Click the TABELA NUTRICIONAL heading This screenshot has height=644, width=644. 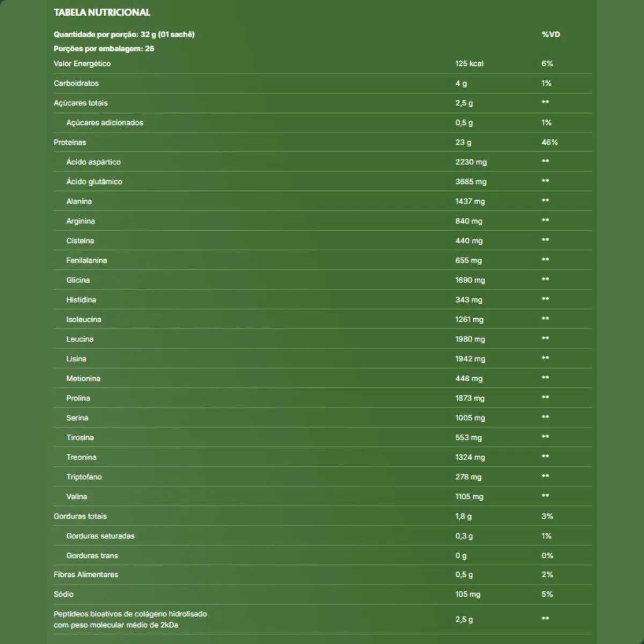point(102,12)
